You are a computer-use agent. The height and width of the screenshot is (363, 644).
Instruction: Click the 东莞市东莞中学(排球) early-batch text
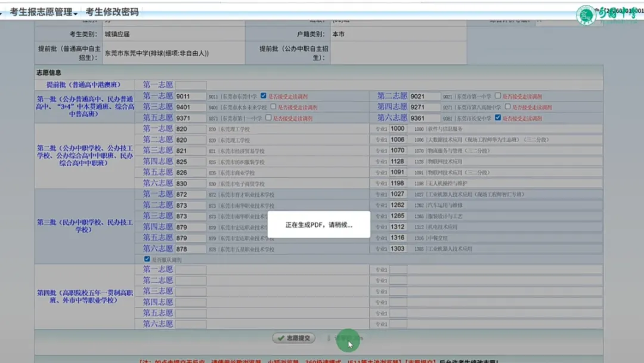point(156,54)
